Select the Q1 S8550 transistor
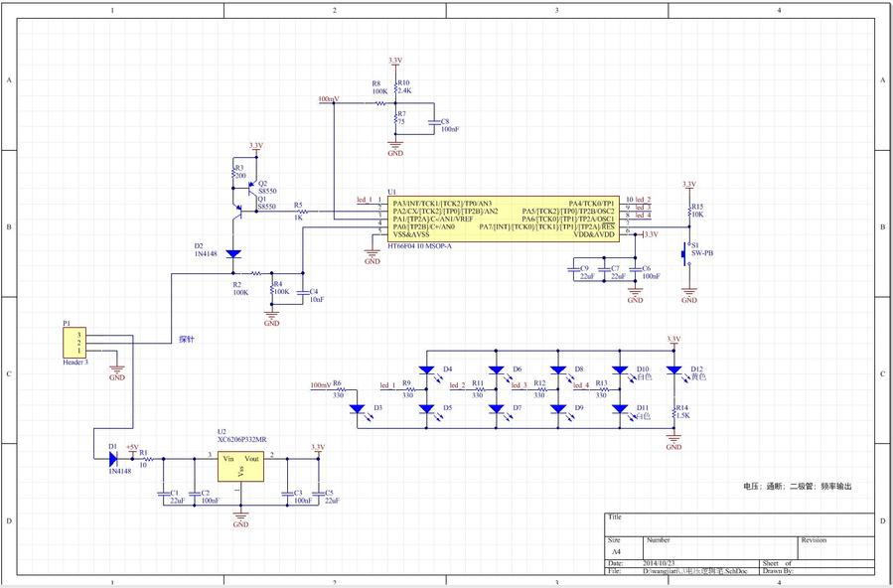Viewport: 893px width, 588px height. [238, 212]
